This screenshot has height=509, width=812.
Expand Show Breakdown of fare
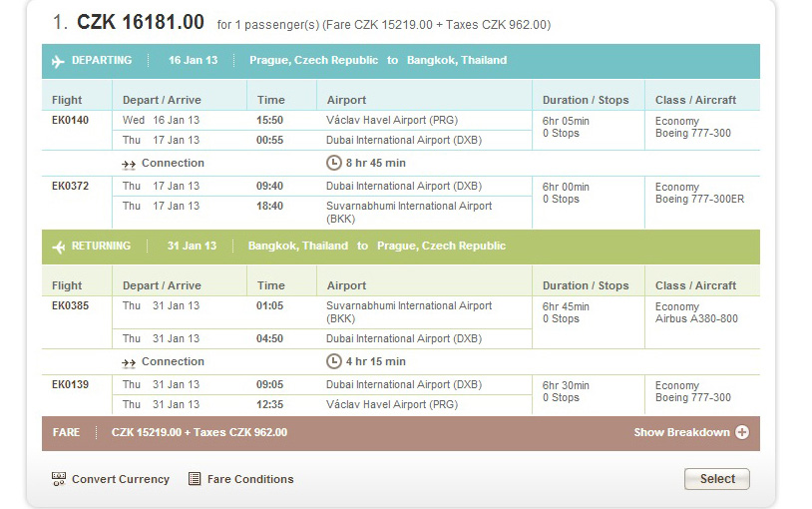point(681,432)
